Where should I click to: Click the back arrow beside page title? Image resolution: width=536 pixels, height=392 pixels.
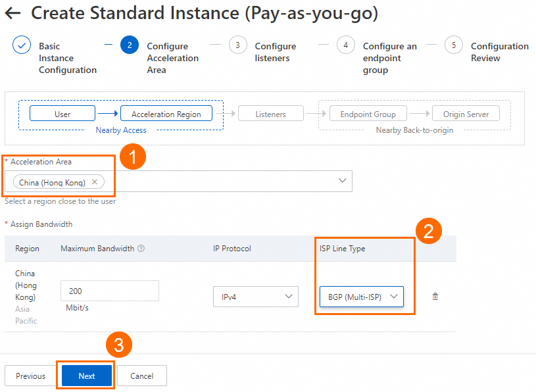point(12,12)
